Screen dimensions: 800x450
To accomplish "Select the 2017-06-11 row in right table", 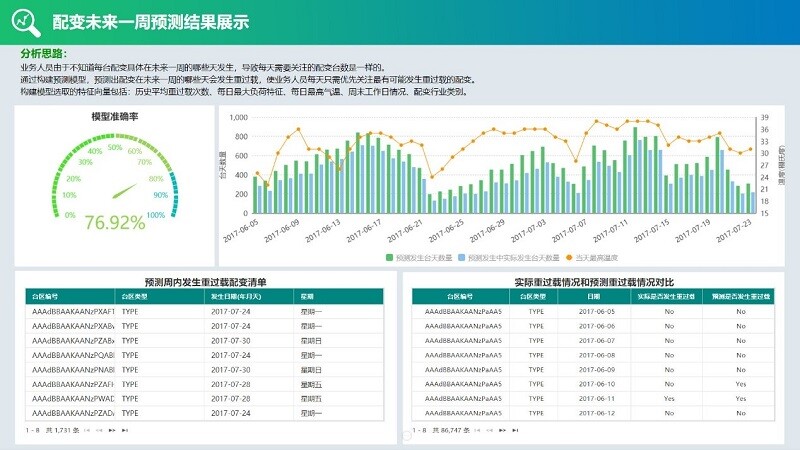I will 594,398.
